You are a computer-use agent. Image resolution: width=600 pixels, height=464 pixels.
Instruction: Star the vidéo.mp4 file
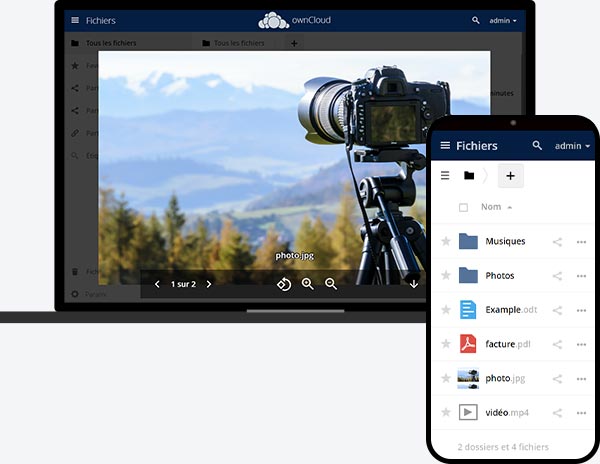[446, 412]
